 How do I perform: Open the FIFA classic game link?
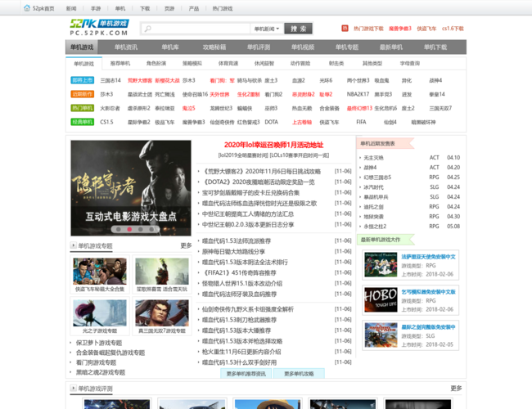point(361,122)
